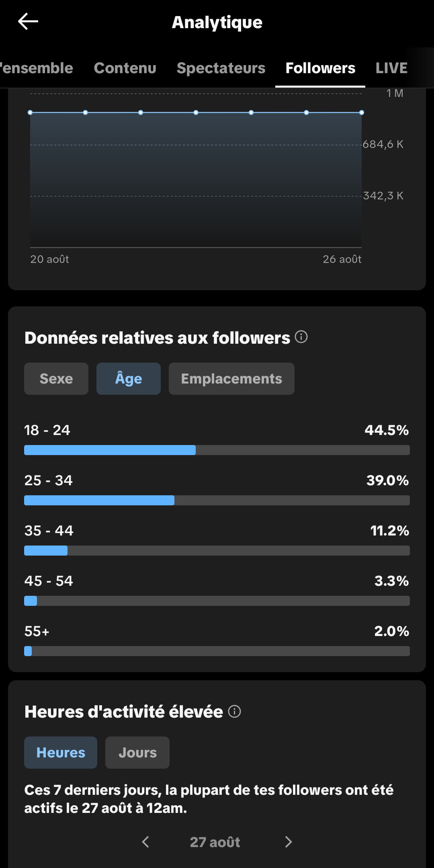Open info icon beside Données relatives aux followers

(x=301, y=337)
